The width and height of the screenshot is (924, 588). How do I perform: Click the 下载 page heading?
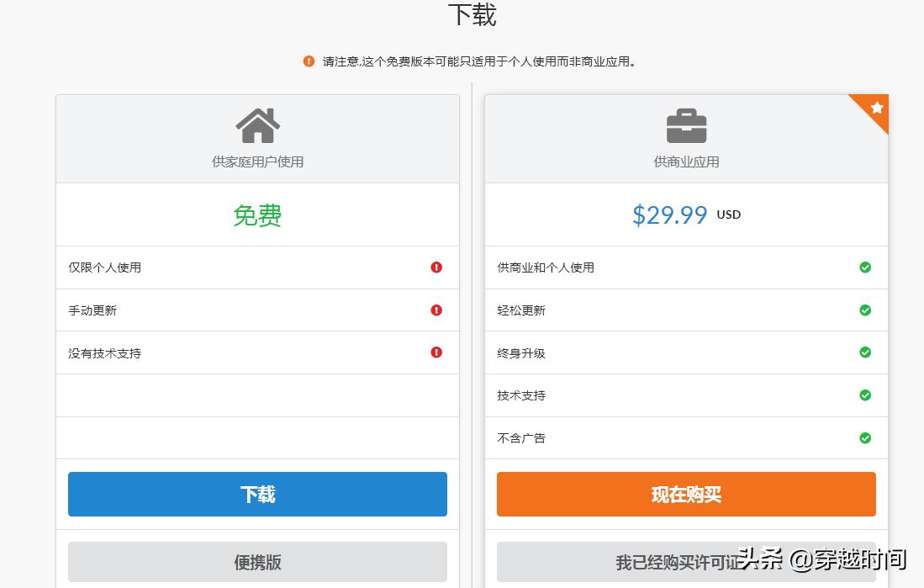tap(471, 14)
